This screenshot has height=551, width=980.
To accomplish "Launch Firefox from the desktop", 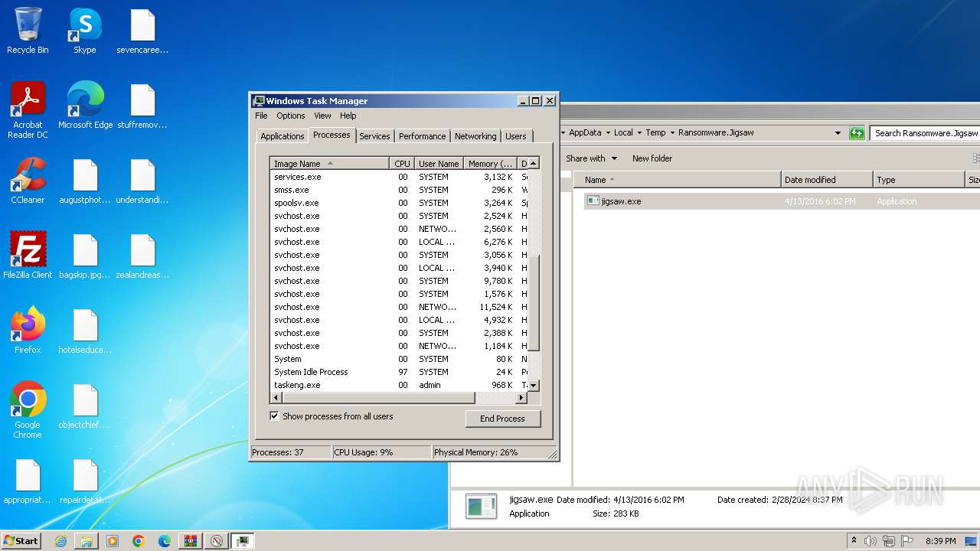I will [x=28, y=331].
